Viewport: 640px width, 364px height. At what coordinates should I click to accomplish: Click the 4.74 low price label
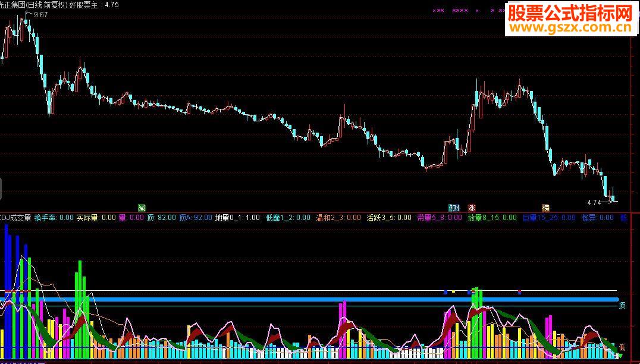coord(594,202)
